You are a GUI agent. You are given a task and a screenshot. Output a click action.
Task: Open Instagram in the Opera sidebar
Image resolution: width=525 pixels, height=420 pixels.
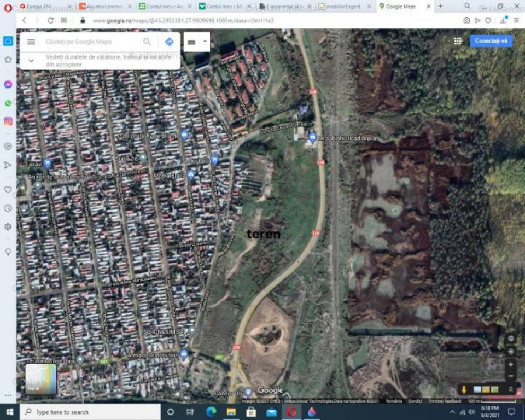tap(8, 121)
